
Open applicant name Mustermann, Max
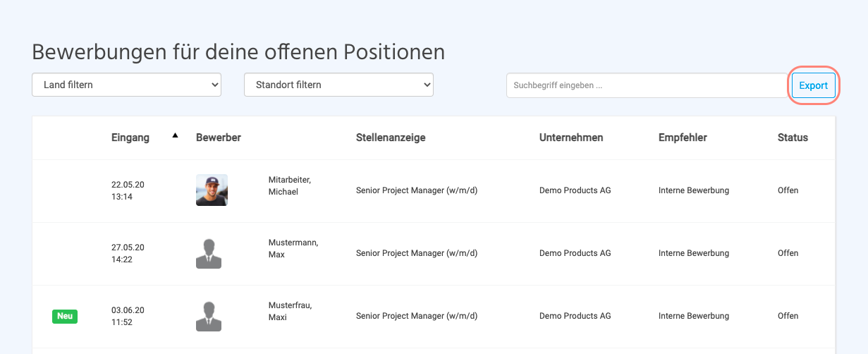(x=293, y=248)
